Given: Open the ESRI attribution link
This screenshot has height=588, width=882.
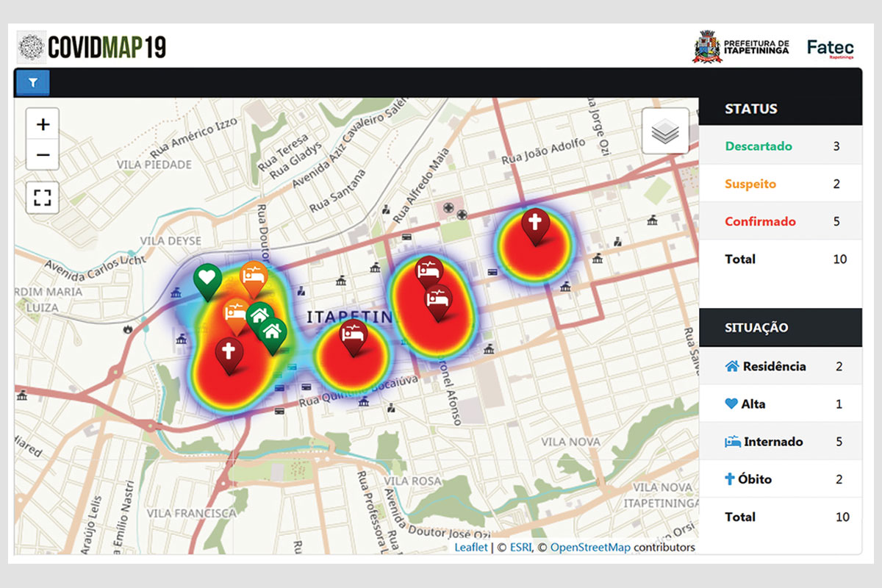Looking at the screenshot, I should pyautogui.click(x=520, y=547).
